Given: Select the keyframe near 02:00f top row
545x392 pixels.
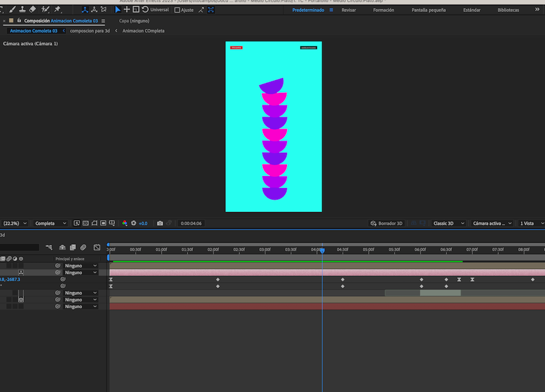Looking at the screenshot, I should pyautogui.click(x=218, y=280).
